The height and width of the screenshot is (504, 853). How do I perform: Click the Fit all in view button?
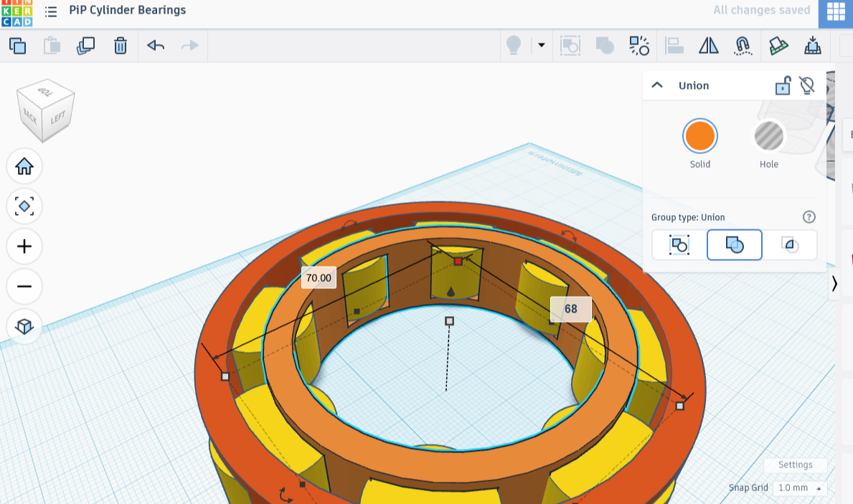[24, 206]
